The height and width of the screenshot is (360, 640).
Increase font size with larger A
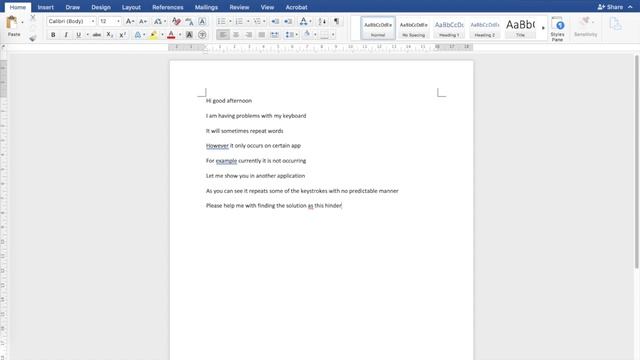[129, 21]
